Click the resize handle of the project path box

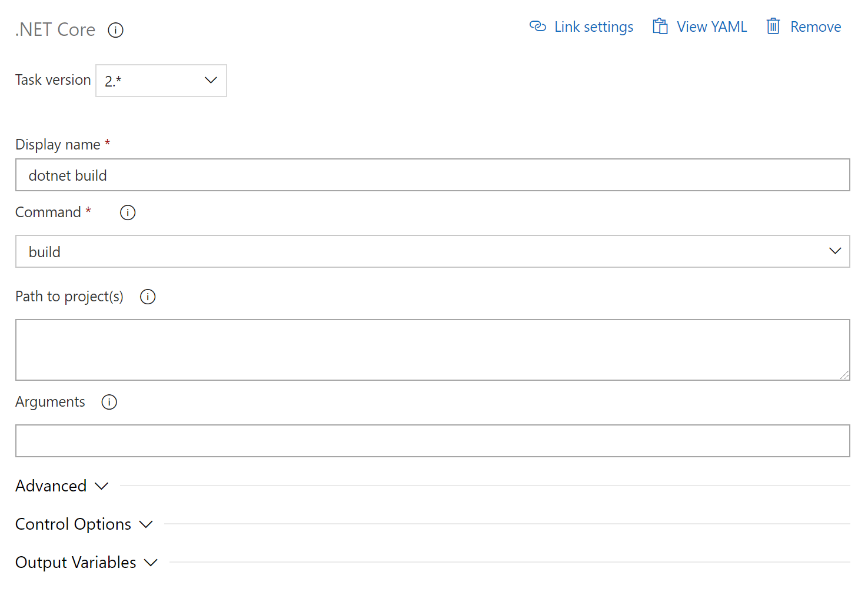(844, 375)
